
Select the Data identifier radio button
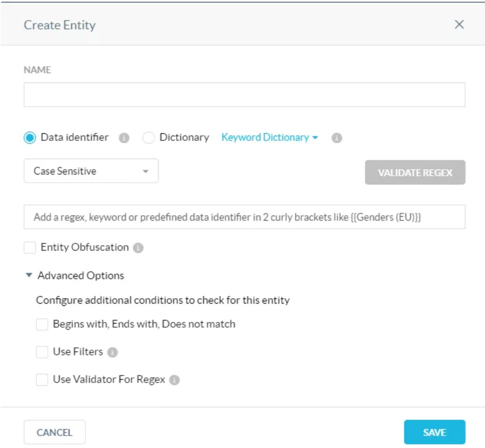30,138
